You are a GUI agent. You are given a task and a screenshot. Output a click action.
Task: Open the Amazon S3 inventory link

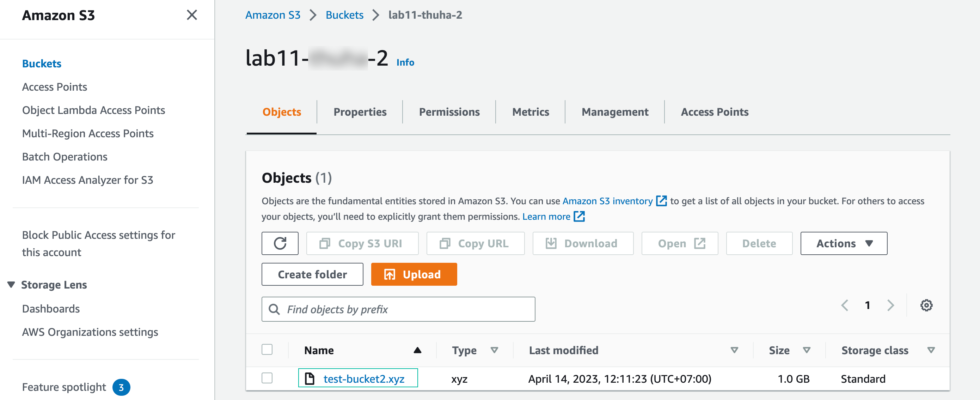tap(607, 201)
